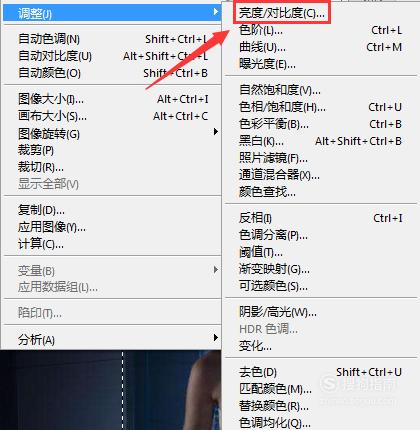The height and width of the screenshot is (430, 420).
Task: Open 曲线(U) curves dialog
Action: coord(320,47)
